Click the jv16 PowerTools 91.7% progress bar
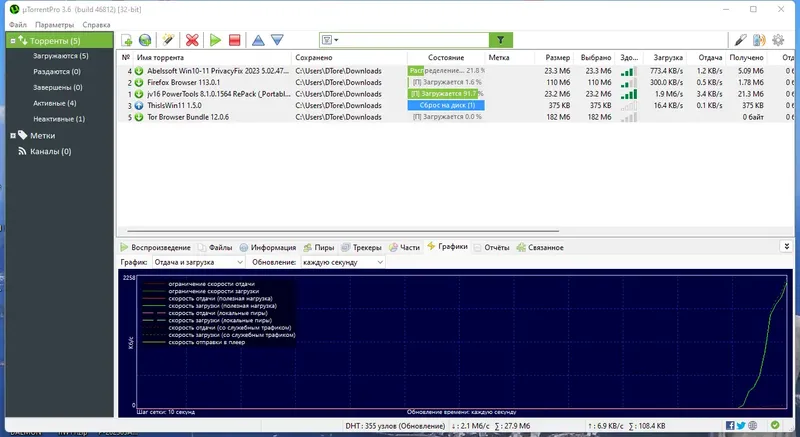 click(x=446, y=94)
